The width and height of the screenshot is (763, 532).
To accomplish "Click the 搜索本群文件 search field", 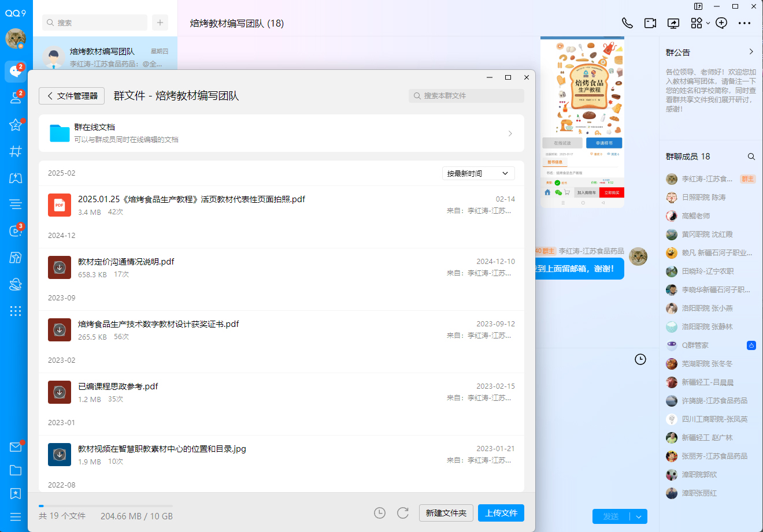I will click(x=466, y=96).
